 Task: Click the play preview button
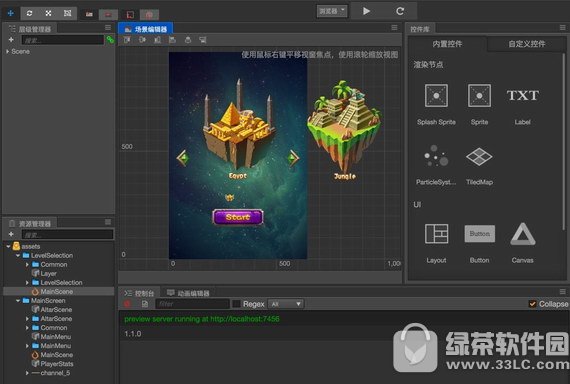[x=366, y=11]
